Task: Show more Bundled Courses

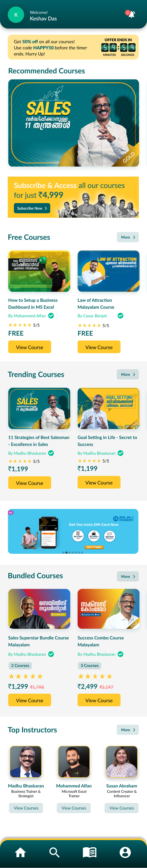Action: click(x=128, y=577)
